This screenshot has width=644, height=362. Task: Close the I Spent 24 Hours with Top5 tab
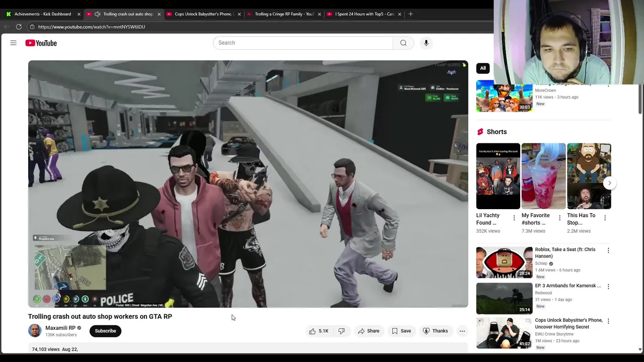tap(399, 14)
